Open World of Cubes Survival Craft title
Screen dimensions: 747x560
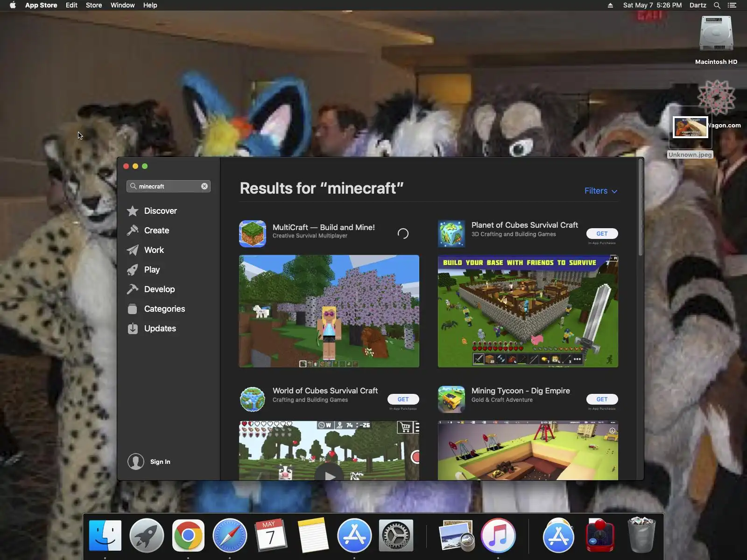[325, 391]
